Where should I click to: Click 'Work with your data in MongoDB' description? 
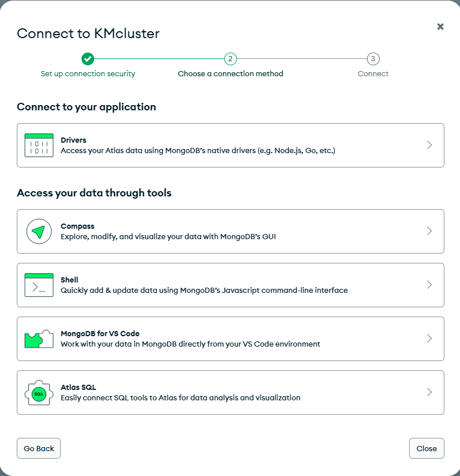(190, 344)
